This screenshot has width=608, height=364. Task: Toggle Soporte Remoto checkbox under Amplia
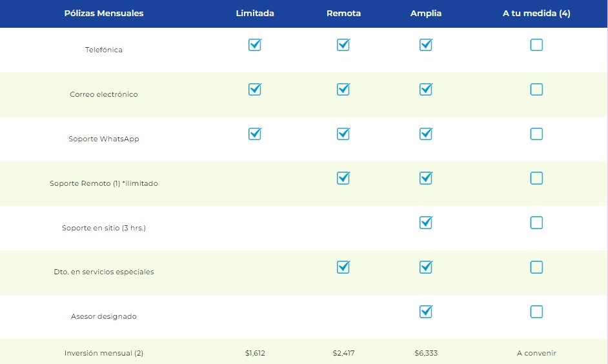[426, 179]
